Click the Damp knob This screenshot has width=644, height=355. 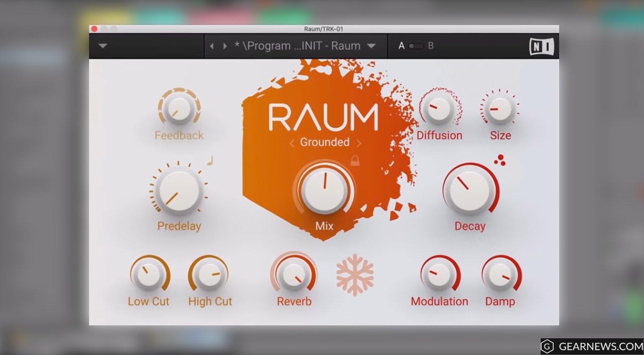click(501, 274)
